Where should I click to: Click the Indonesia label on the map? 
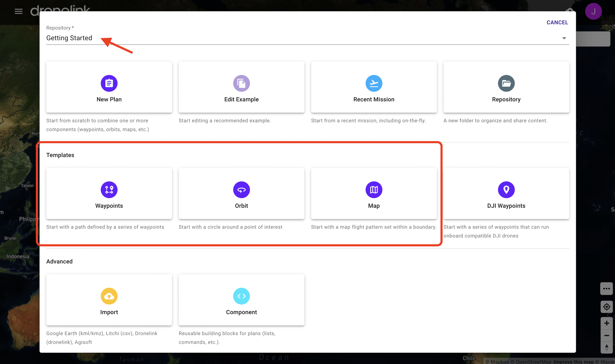[18, 256]
